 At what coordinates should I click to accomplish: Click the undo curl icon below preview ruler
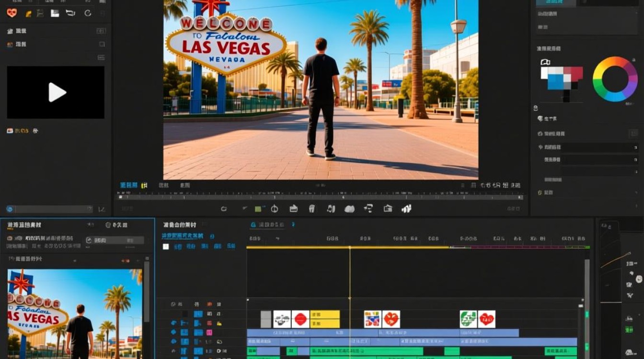[x=224, y=209]
